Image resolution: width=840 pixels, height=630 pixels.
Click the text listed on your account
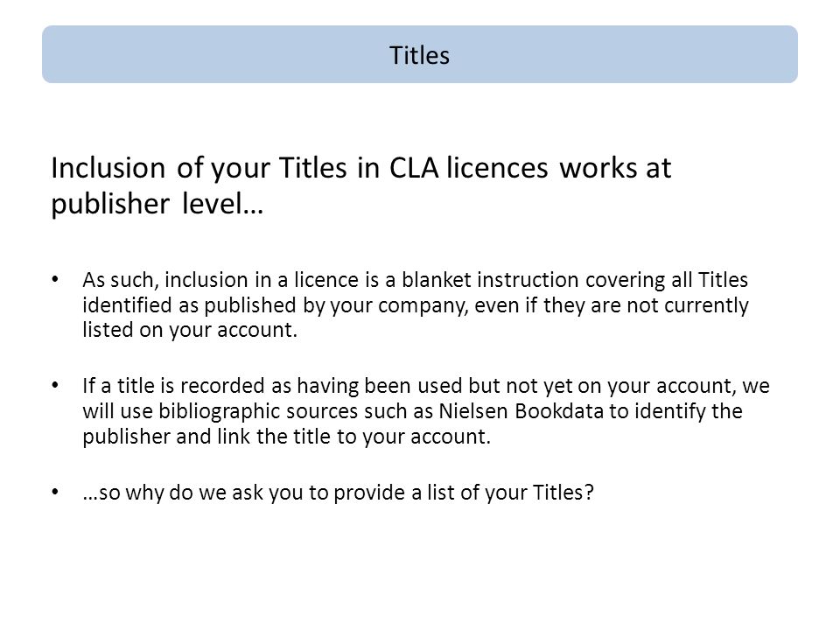pyautogui.click(x=190, y=330)
